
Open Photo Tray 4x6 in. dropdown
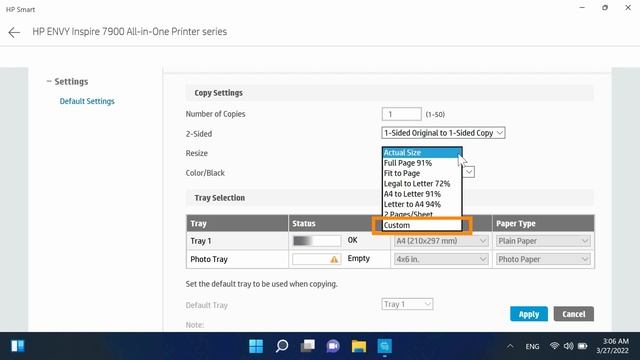441,259
